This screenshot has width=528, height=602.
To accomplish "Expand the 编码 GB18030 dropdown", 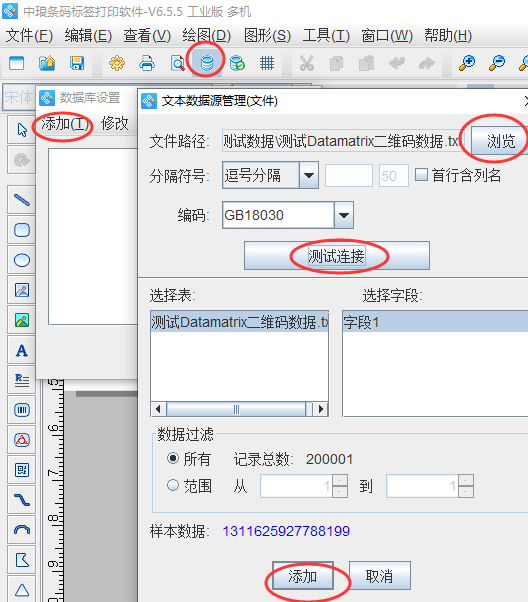I will coord(344,215).
